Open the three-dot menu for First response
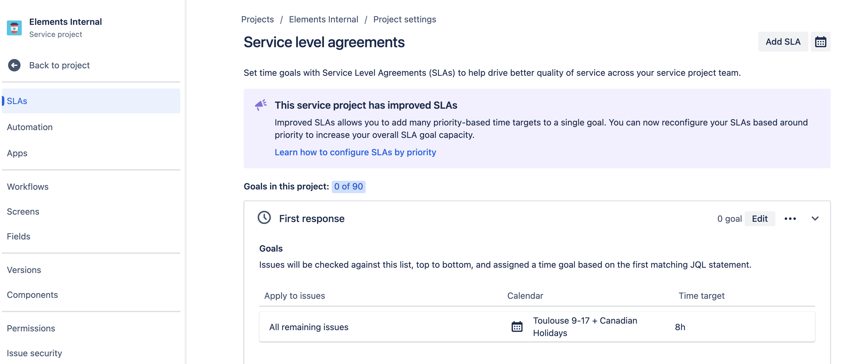The image size is (868, 364). (790, 219)
